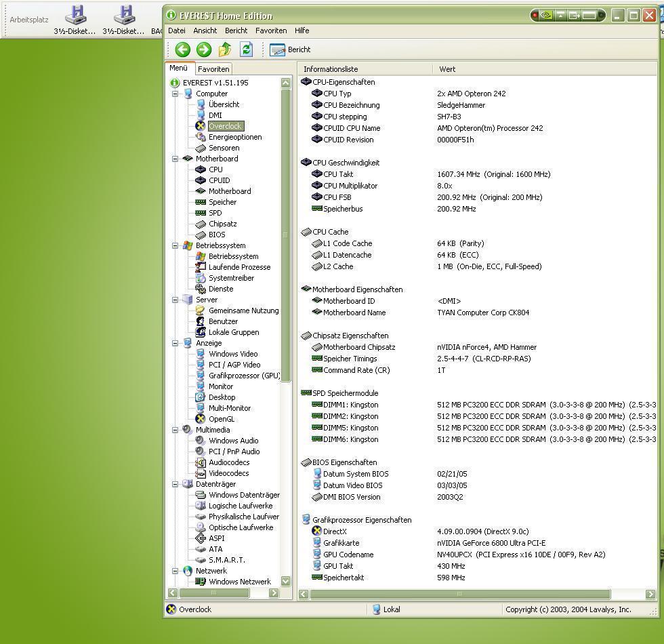664x644 pixels.
Task: Switch to the Favoriten tab
Action: tap(213, 69)
